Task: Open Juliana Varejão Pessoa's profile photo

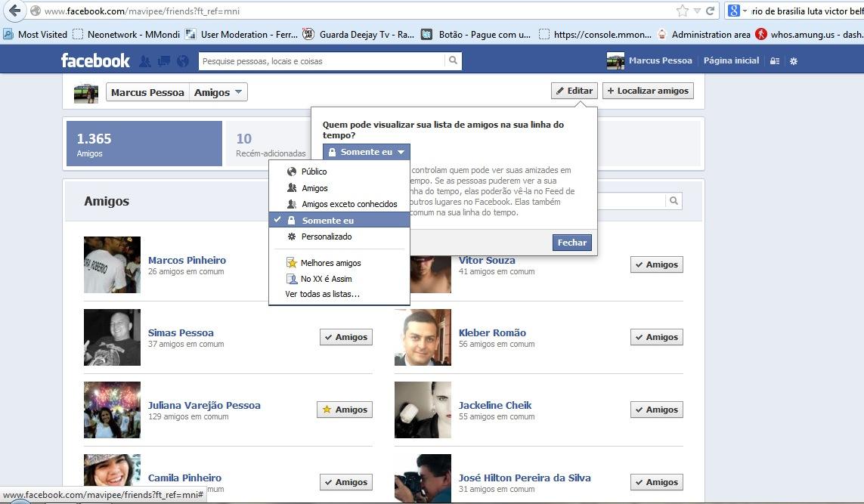Action: [x=112, y=410]
